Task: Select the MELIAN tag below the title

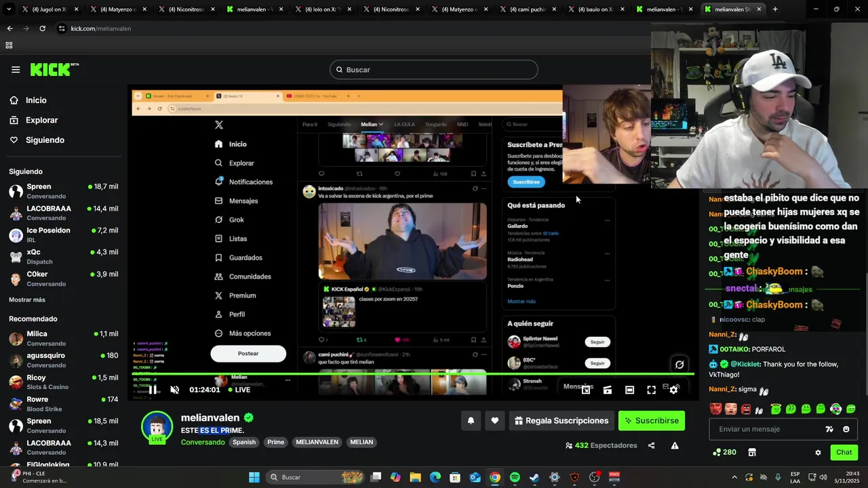Action: click(x=361, y=442)
